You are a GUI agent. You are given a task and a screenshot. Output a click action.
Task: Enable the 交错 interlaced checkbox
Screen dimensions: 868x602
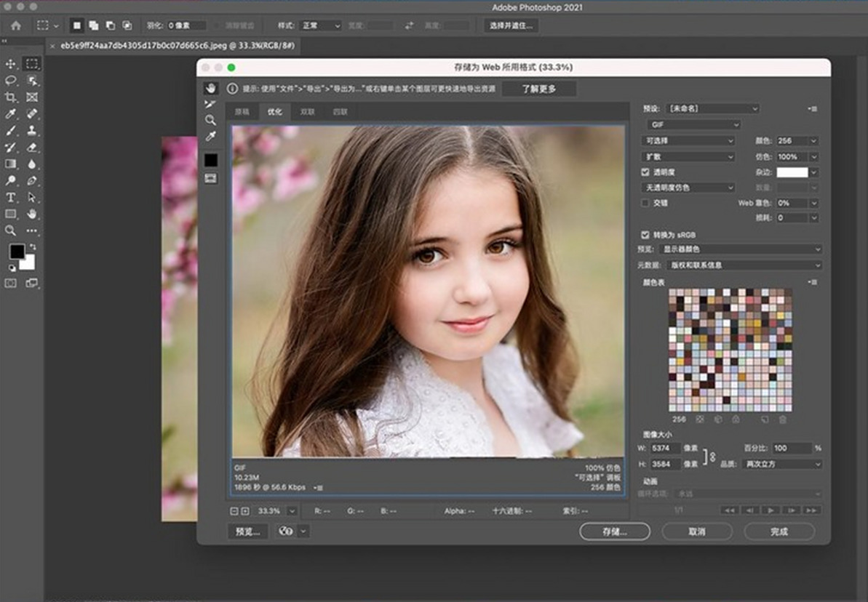[x=645, y=203]
